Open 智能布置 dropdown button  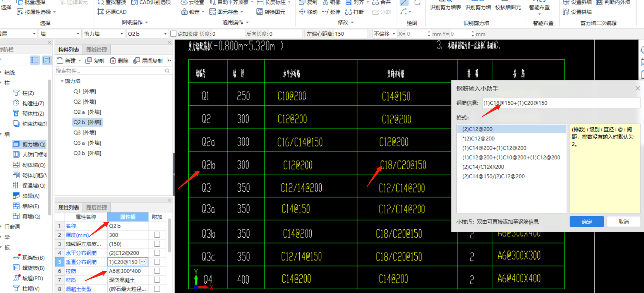point(539,14)
